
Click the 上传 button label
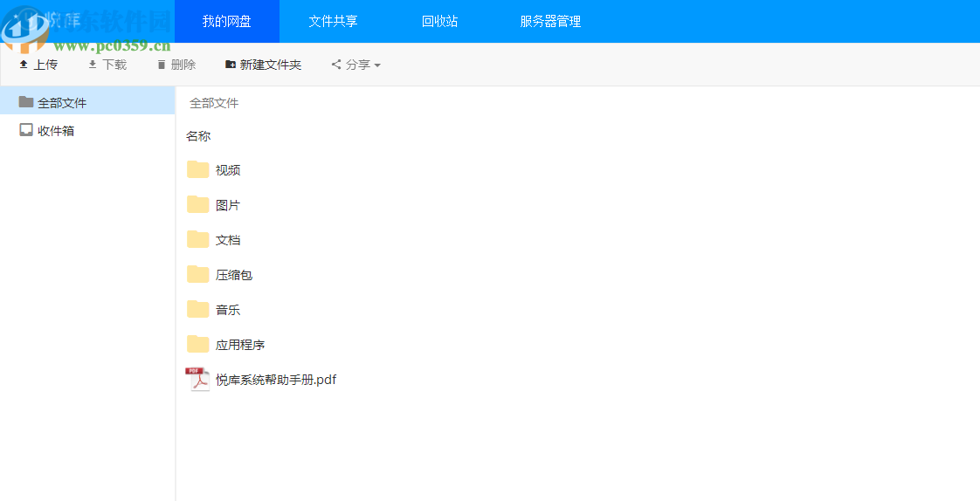(x=45, y=65)
